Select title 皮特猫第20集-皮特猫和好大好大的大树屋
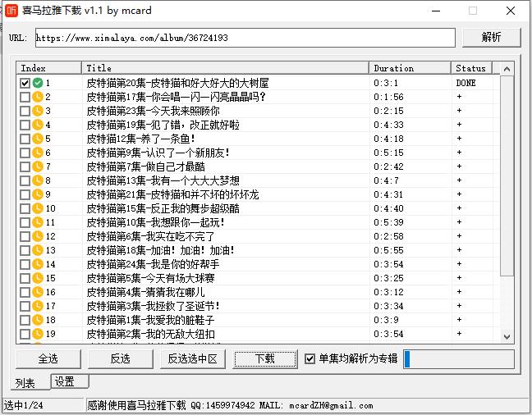The width and height of the screenshot is (532, 415). click(177, 83)
